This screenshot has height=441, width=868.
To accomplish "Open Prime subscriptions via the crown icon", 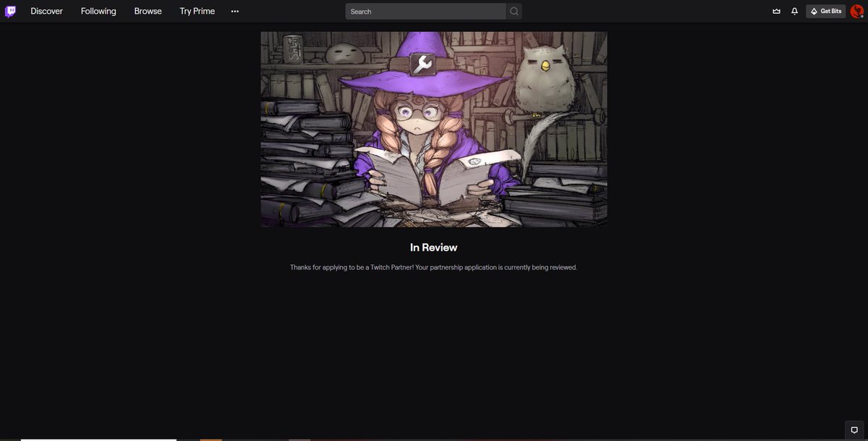I will [x=775, y=10].
